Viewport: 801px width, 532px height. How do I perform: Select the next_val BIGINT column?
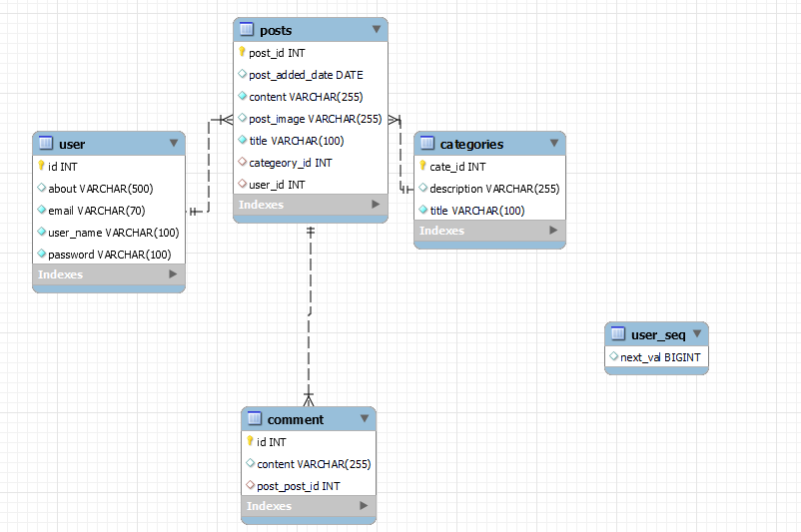657,357
